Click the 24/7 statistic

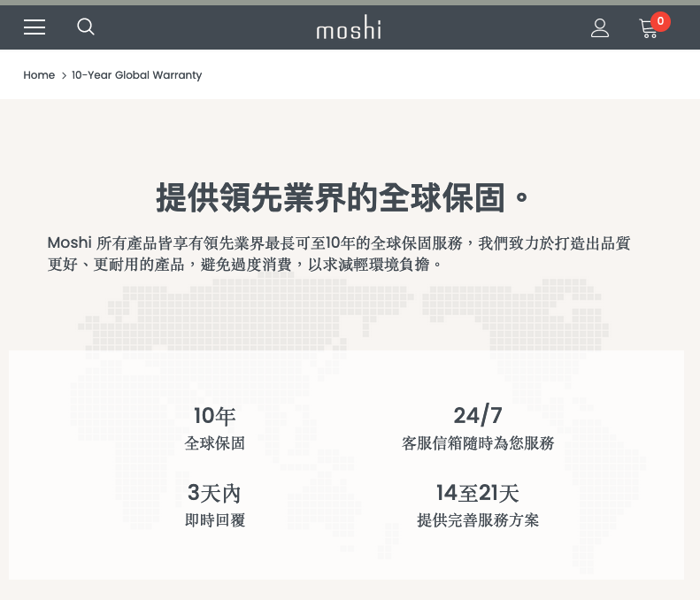[x=478, y=415]
